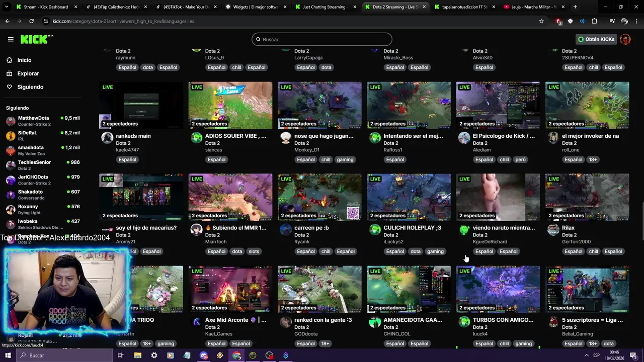644x362 pixels.
Task: Open 'CULICHI ROLEPLAY ;3' stream thumbnail
Action: point(409,198)
